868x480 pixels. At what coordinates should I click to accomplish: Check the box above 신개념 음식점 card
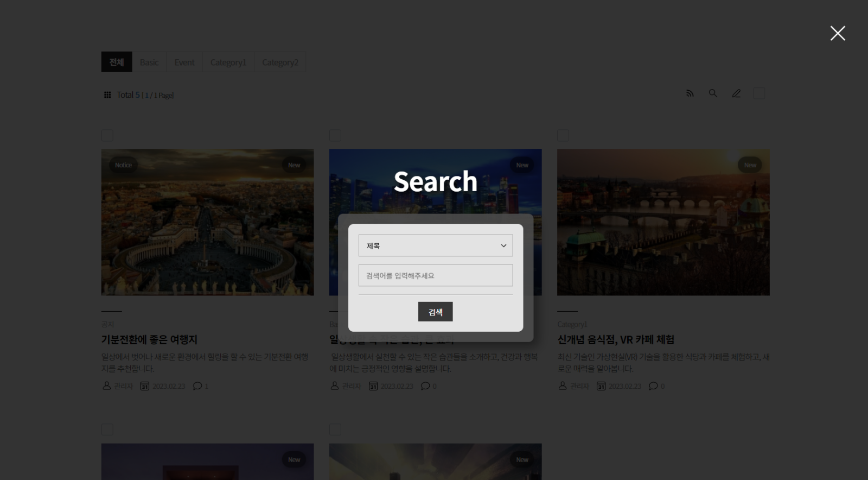563,135
